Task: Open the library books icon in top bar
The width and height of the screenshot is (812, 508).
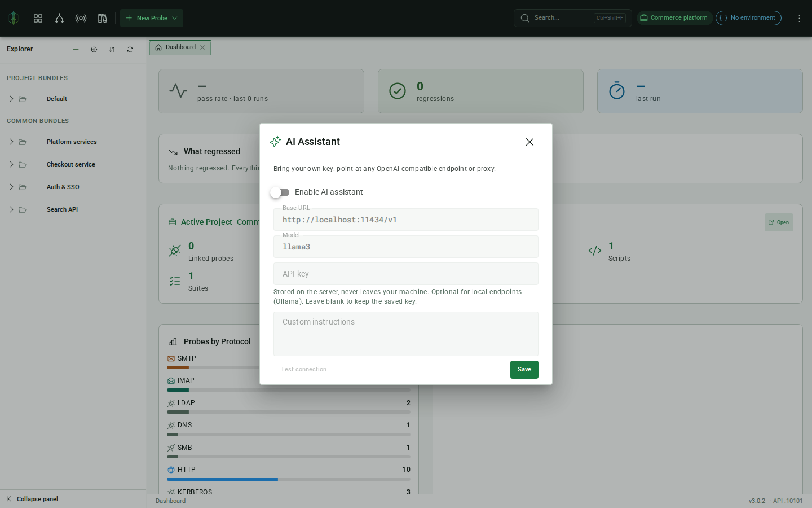Action: click(102, 18)
